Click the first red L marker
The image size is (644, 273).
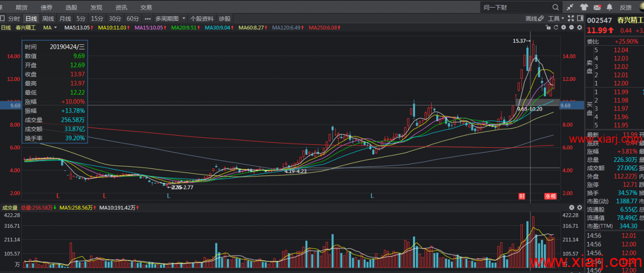click(x=58, y=195)
